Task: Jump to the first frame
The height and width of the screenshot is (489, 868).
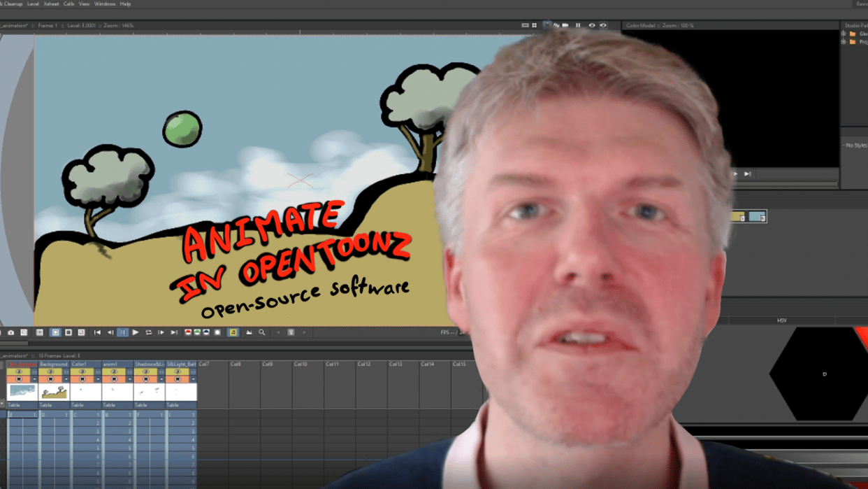Action: pos(97,332)
